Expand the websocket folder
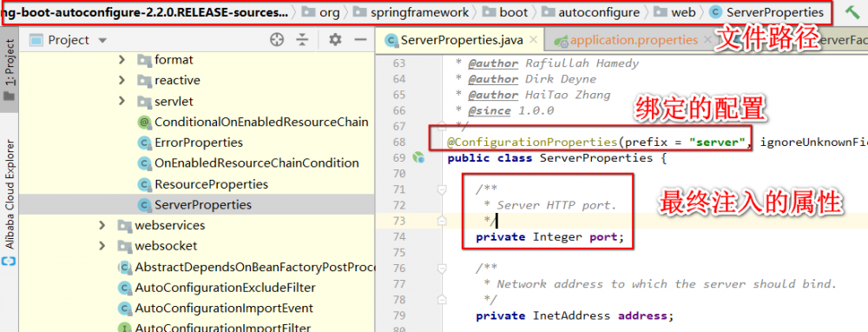Screen dimensions: 868x332 point(102,246)
